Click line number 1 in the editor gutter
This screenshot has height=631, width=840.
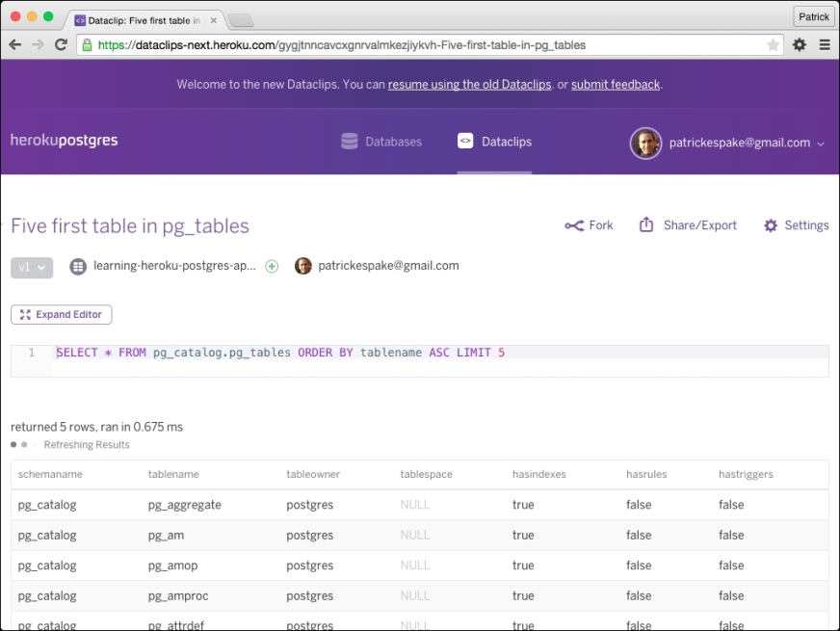(32, 353)
